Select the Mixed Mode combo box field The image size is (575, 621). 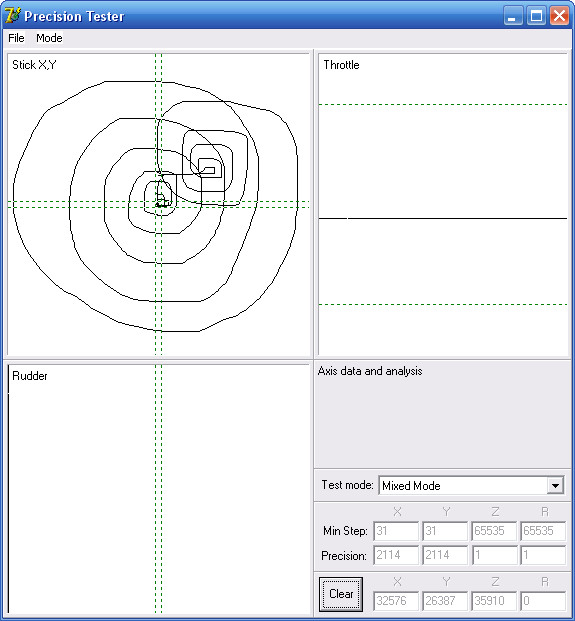pos(472,485)
